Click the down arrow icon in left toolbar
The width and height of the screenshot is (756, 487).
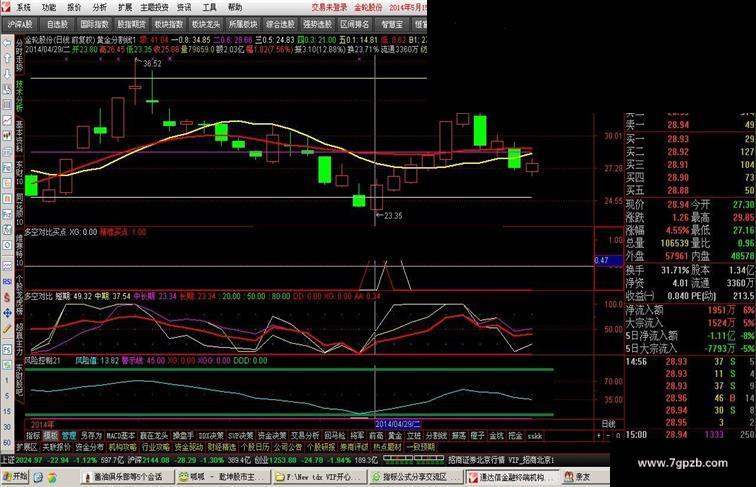7,74
